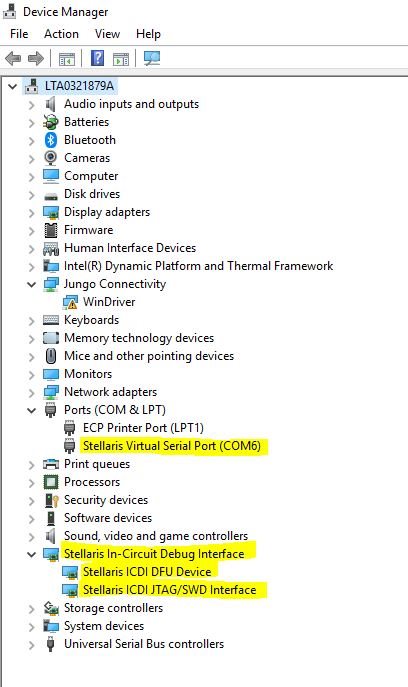
Task: Open the Action menu
Action: tap(61, 34)
